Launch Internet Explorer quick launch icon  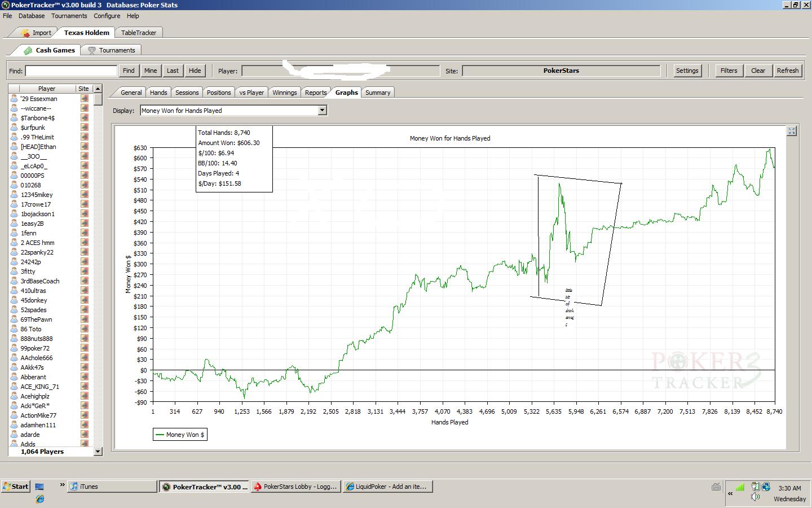pyautogui.click(x=39, y=499)
